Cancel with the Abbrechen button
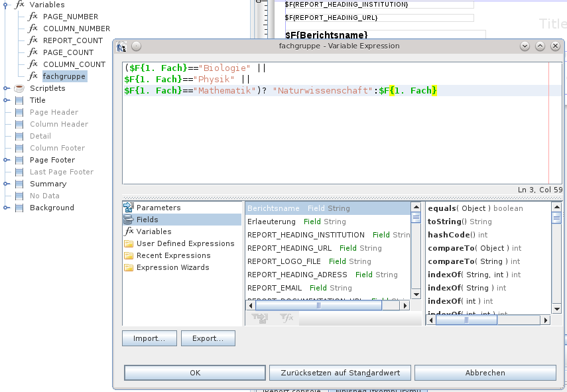This screenshot has height=392, width=567. (485, 373)
